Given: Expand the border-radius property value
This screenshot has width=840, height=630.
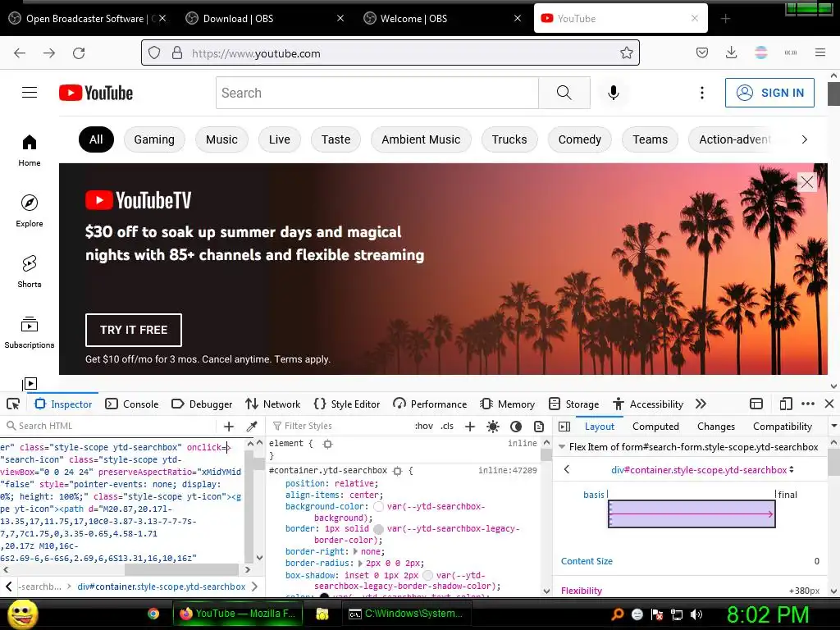Looking at the screenshot, I should (361, 563).
